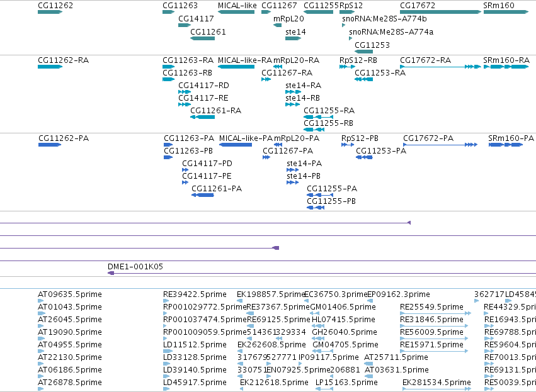Screen dimensions: 536x392
Task: Click the CG11255 gene bar
Action: 318,12
